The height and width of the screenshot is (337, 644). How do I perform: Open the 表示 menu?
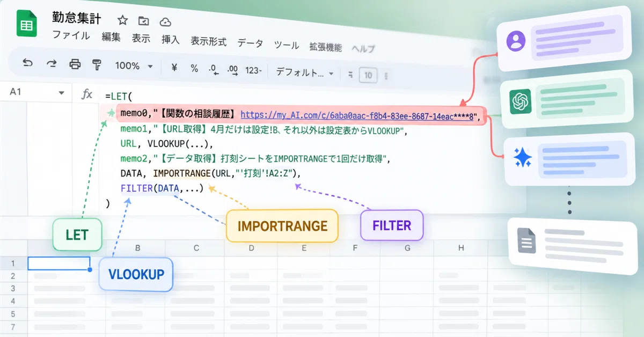pos(141,38)
